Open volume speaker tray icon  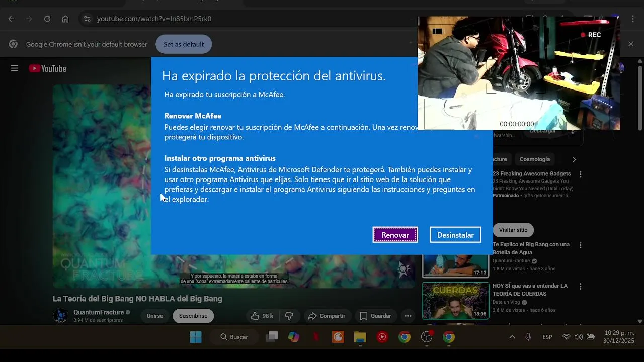tap(579, 337)
